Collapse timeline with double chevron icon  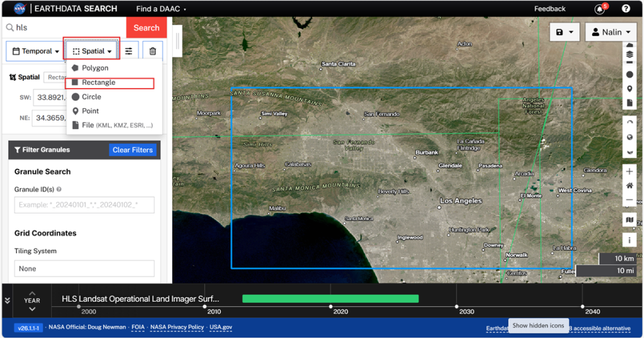click(x=7, y=300)
